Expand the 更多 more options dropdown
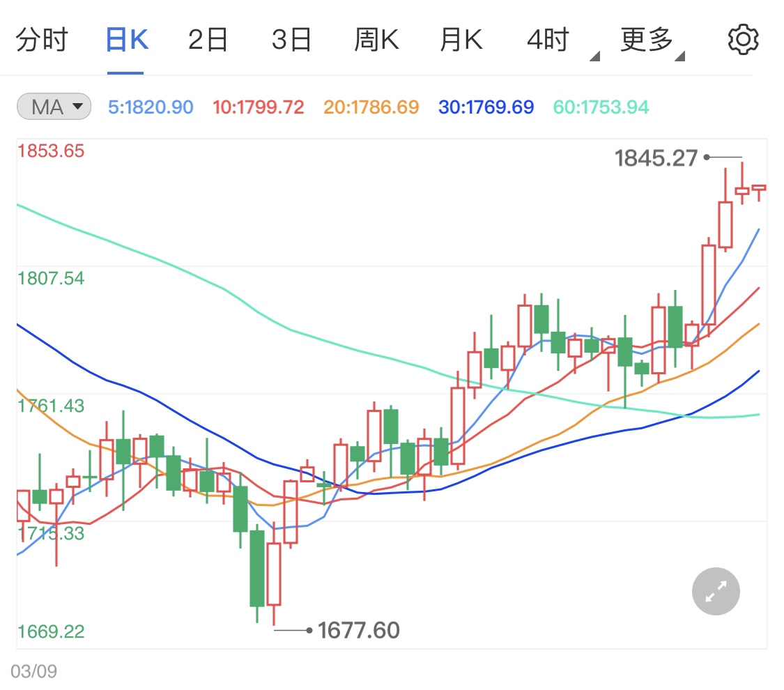784x690 pixels. pyautogui.click(x=652, y=42)
